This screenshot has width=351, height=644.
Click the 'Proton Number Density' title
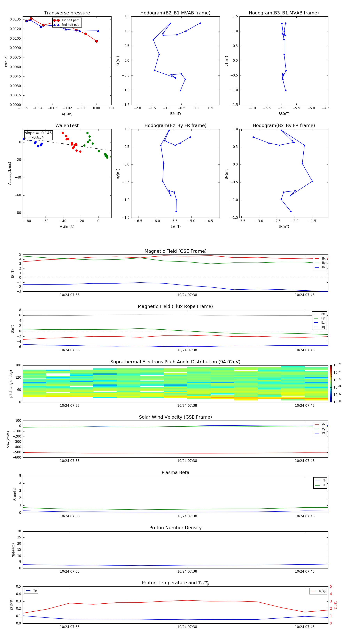pyautogui.click(x=175, y=528)
